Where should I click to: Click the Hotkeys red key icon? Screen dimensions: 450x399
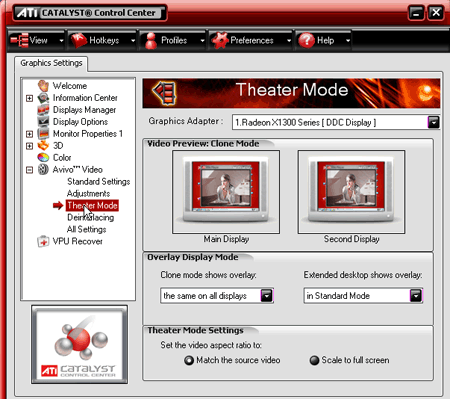click(x=79, y=40)
